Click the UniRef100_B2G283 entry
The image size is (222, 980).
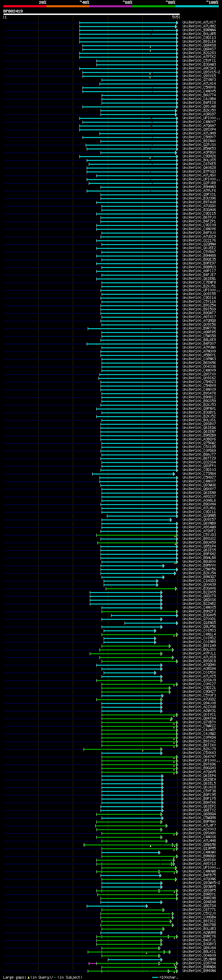tap(199, 53)
